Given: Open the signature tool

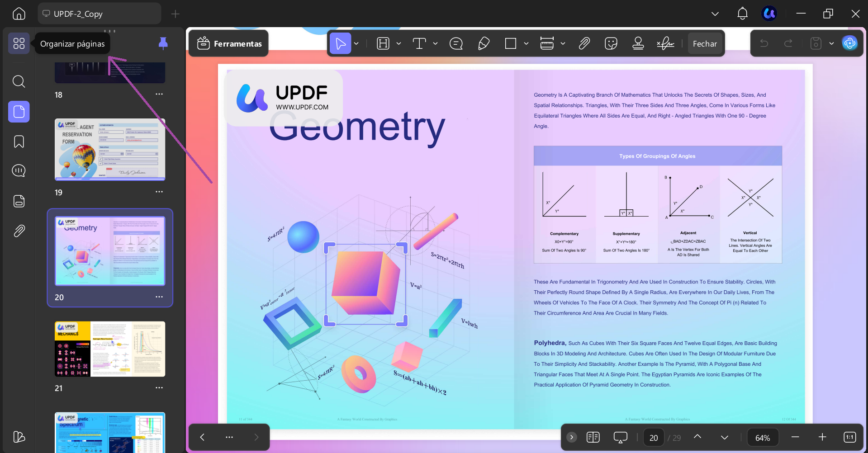Looking at the screenshot, I should [x=665, y=43].
